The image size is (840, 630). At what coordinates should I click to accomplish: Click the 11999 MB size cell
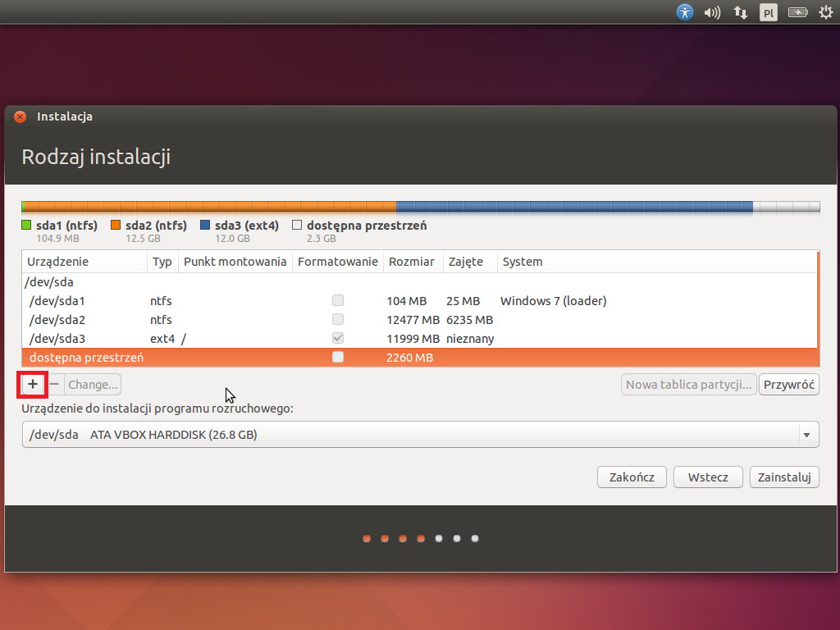tap(413, 339)
